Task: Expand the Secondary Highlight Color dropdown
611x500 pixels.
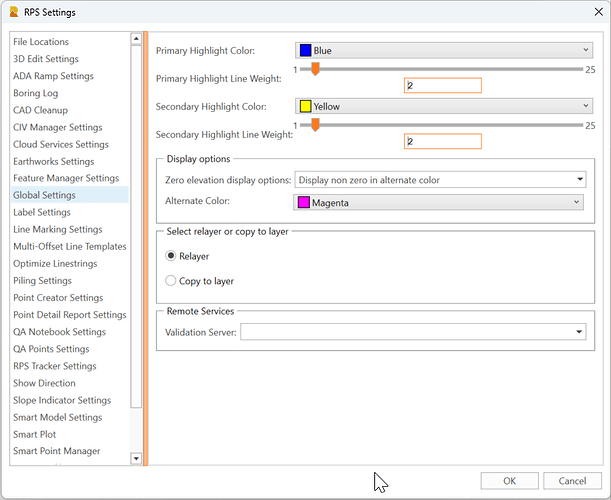Action: click(x=585, y=105)
